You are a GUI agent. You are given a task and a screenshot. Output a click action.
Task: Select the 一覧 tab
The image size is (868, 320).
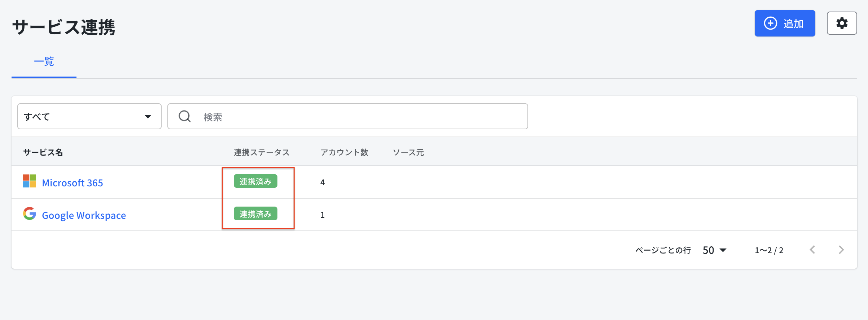(44, 61)
